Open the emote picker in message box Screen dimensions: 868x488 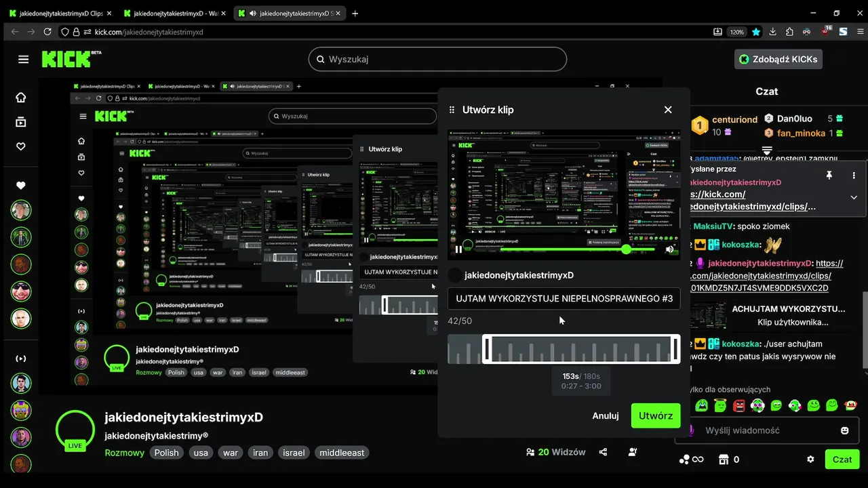coord(845,430)
